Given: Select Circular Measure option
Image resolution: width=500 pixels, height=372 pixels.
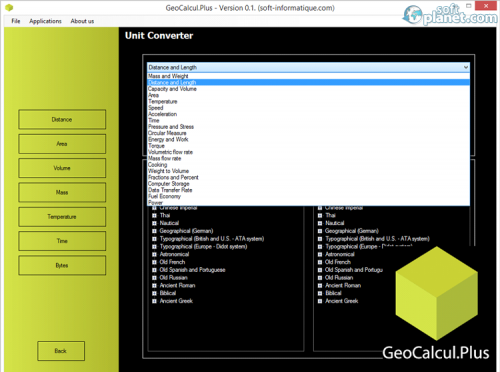Looking at the screenshot, I should click(x=308, y=133).
